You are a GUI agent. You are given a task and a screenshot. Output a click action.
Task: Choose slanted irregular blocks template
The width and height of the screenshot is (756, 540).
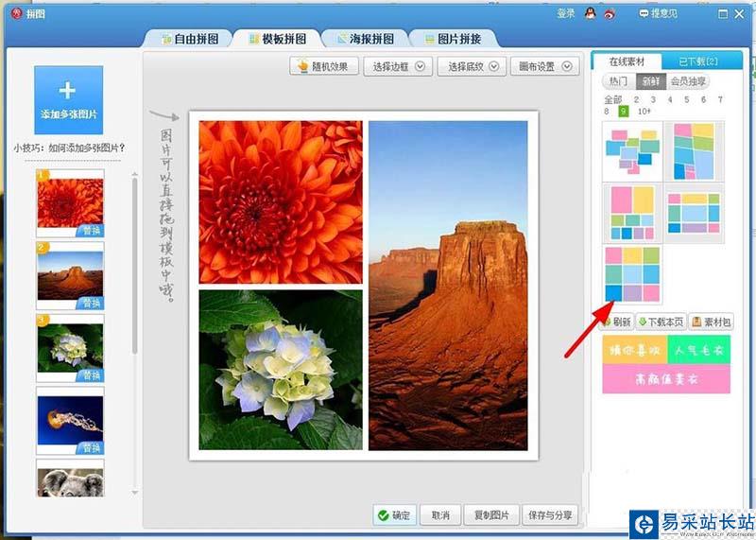pos(695,151)
